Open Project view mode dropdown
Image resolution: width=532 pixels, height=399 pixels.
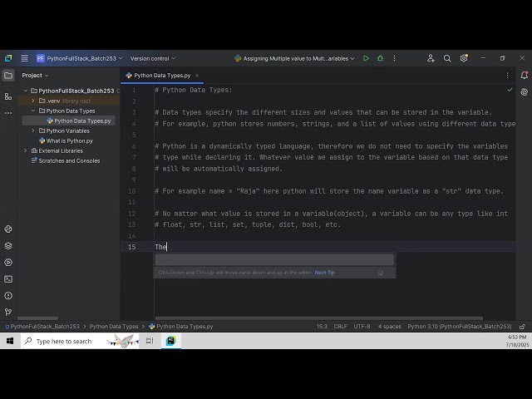point(35,76)
